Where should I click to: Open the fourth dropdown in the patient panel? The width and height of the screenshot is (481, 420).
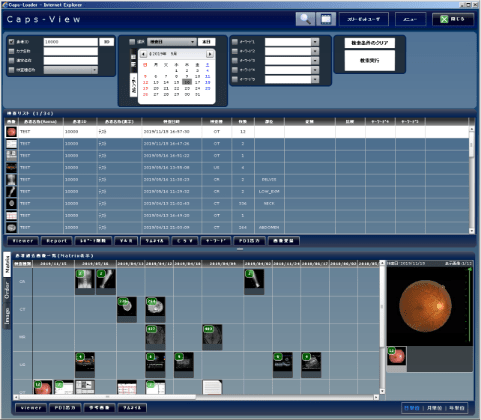(x=71, y=70)
